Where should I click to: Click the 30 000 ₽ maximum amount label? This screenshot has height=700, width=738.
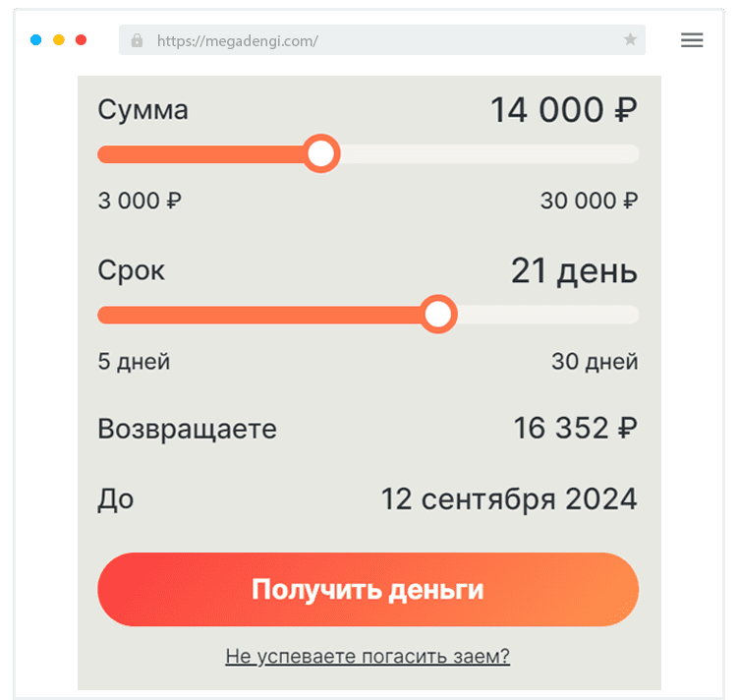click(x=589, y=201)
